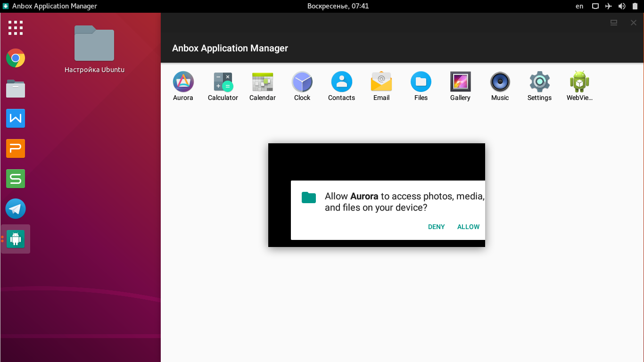644x362 pixels.
Task: Launch the Gallery app
Action: point(461,82)
